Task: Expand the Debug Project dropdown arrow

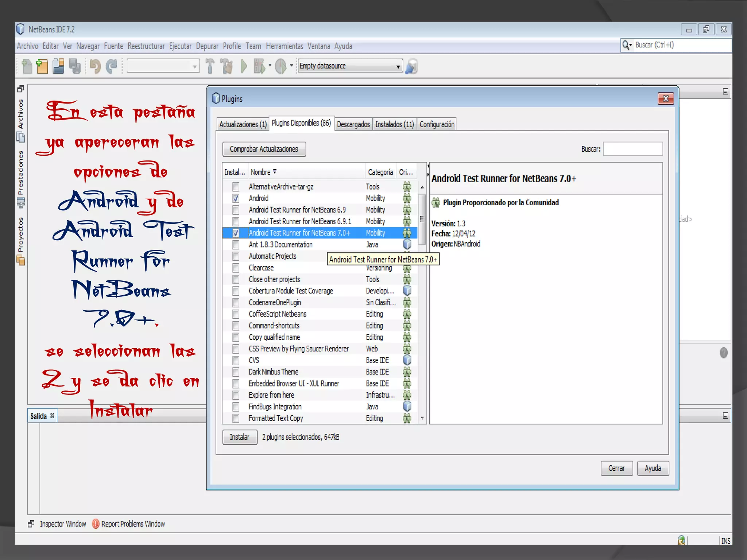Action: pyautogui.click(x=270, y=66)
